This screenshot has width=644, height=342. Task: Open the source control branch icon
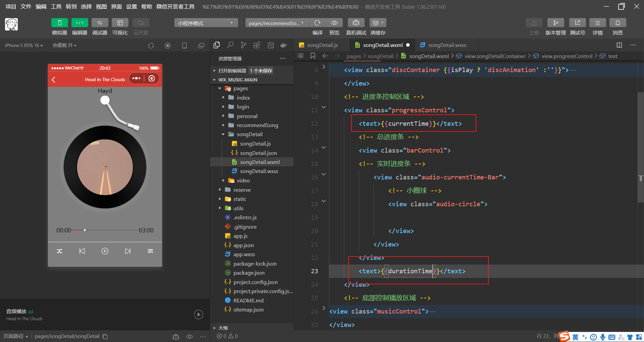[244, 45]
